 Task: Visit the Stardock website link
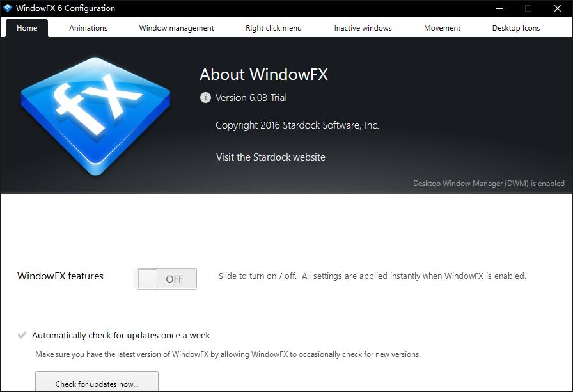(x=271, y=157)
